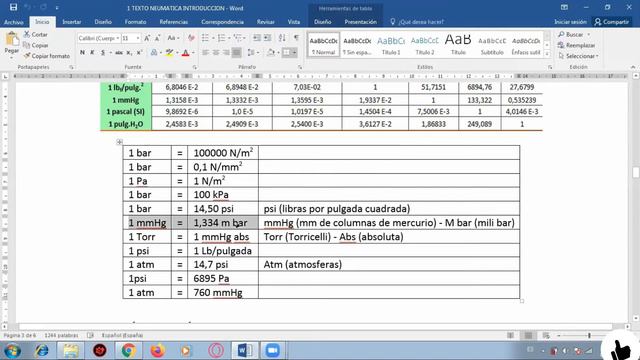Toggle italic (K) formatting
The width and height of the screenshot is (640, 360).
pyautogui.click(x=92, y=52)
